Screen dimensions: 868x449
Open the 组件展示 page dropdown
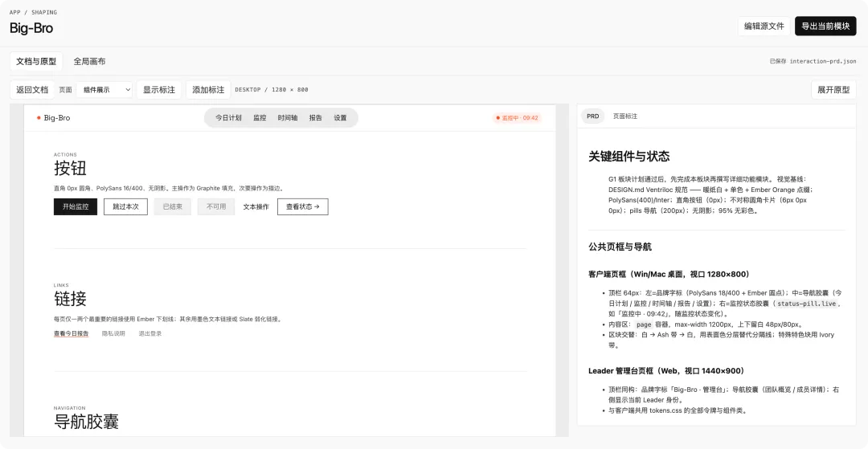[x=104, y=90]
